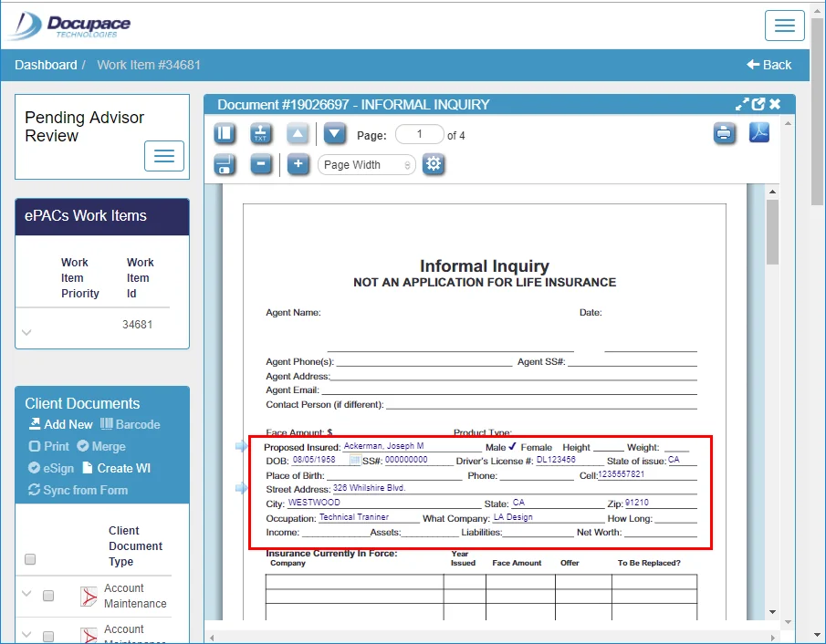This screenshot has width=826, height=644.
Task: Open the viewer settings gear
Action: click(433, 164)
